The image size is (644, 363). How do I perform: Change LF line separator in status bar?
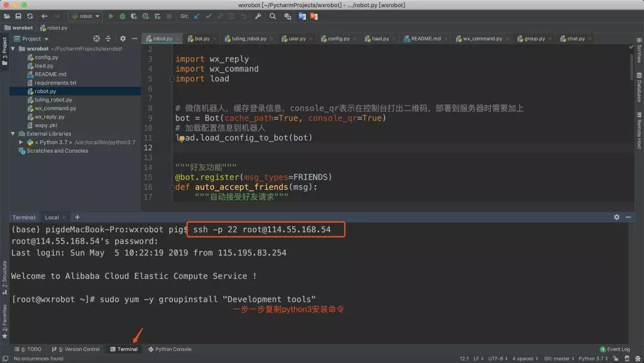(x=478, y=358)
